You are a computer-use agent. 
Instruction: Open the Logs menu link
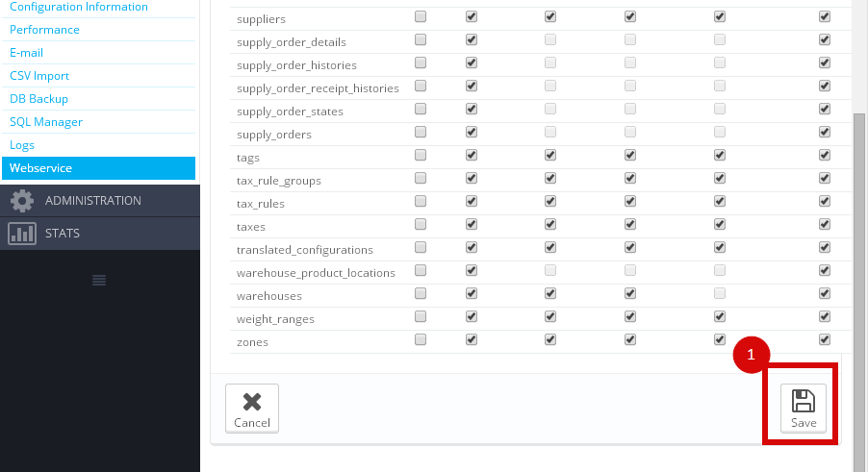click(x=22, y=145)
